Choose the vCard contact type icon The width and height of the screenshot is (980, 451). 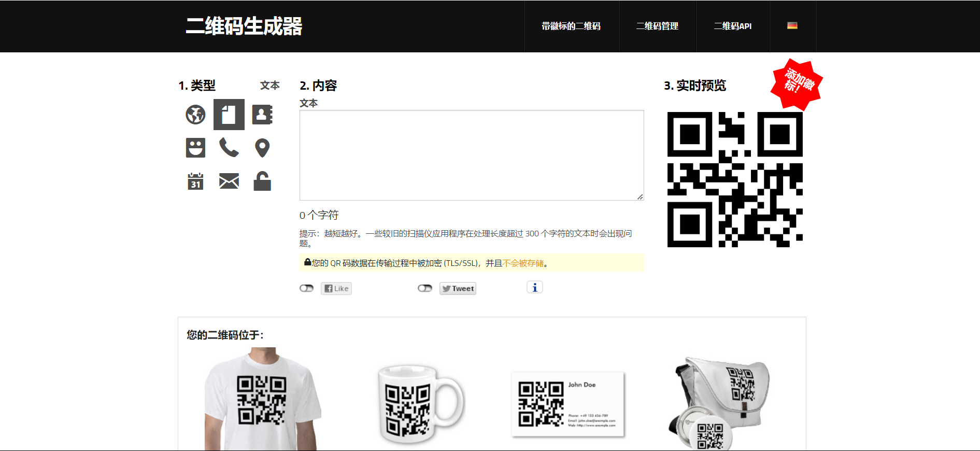point(262,115)
